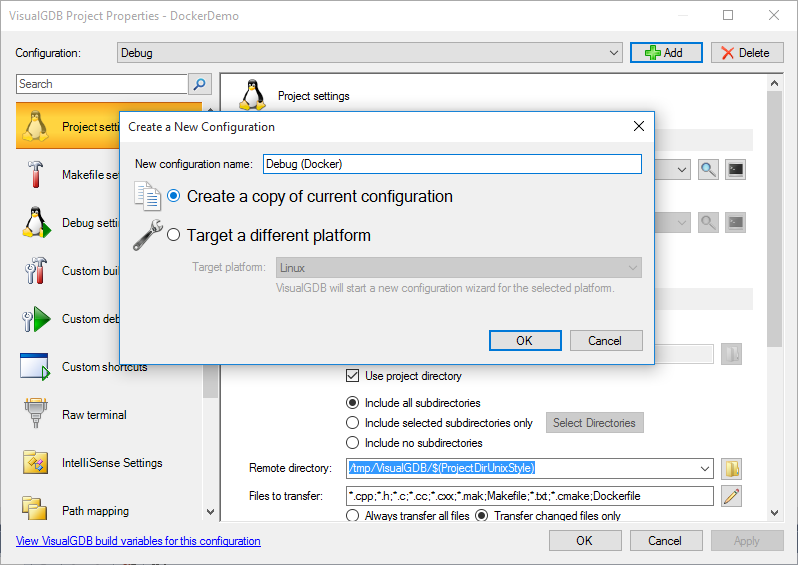The image size is (798, 565).
Task: Open the Configuration Debug dropdown
Action: [369, 53]
